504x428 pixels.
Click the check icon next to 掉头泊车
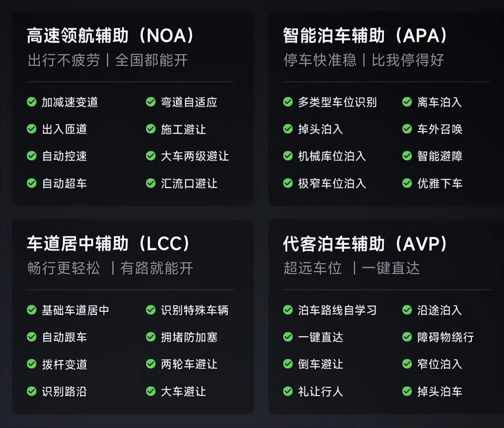407,391
